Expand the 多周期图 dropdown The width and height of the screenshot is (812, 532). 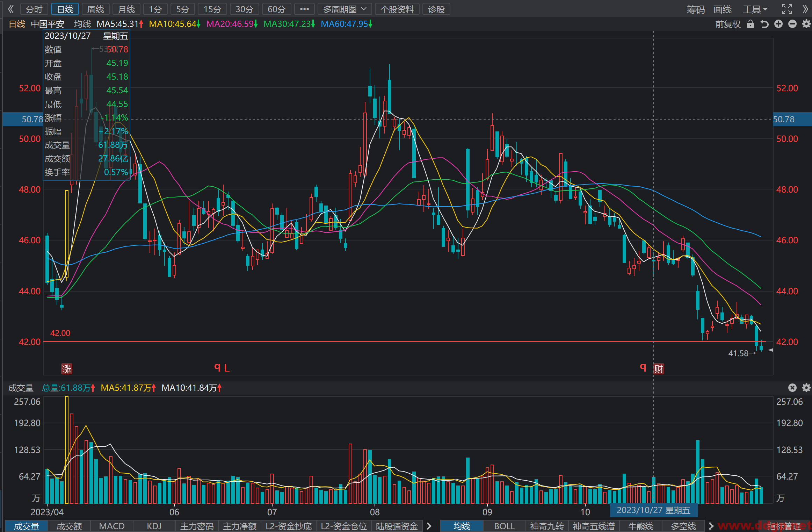click(345, 9)
